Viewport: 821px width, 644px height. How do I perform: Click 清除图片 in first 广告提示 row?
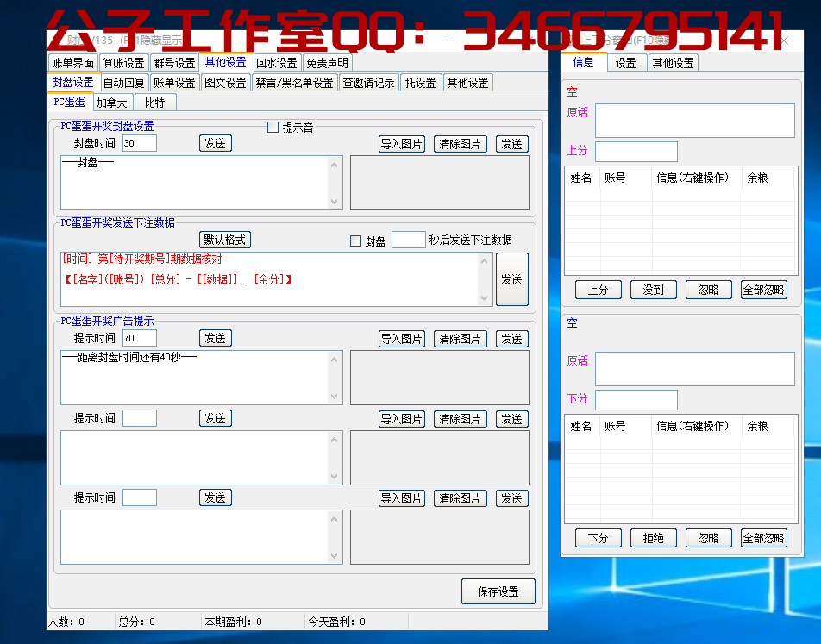pos(461,339)
